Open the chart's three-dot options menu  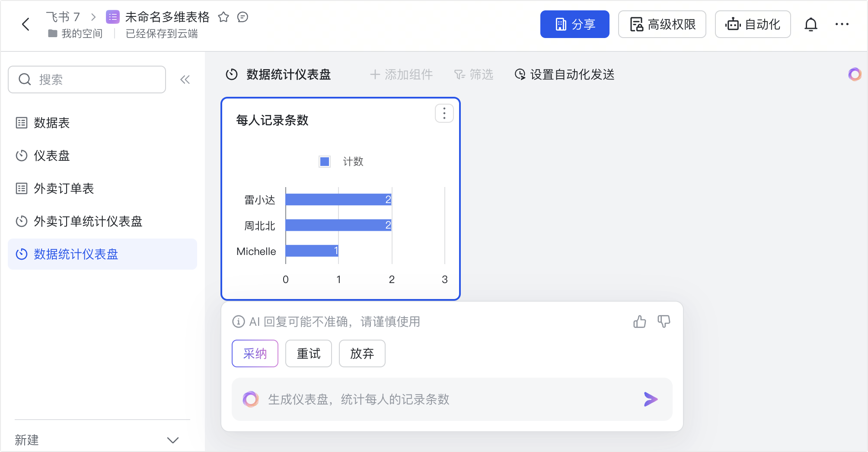pyautogui.click(x=444, y=114)
